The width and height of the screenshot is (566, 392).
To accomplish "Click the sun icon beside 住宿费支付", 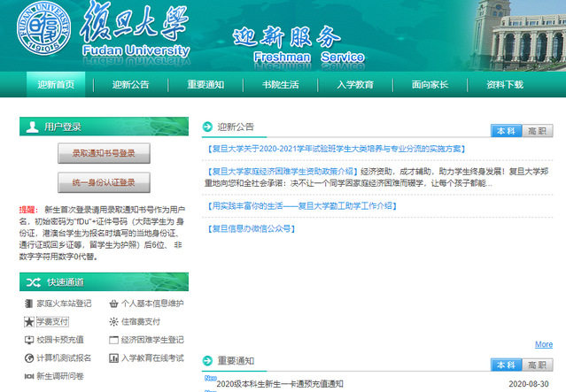I will coord(113,322).
